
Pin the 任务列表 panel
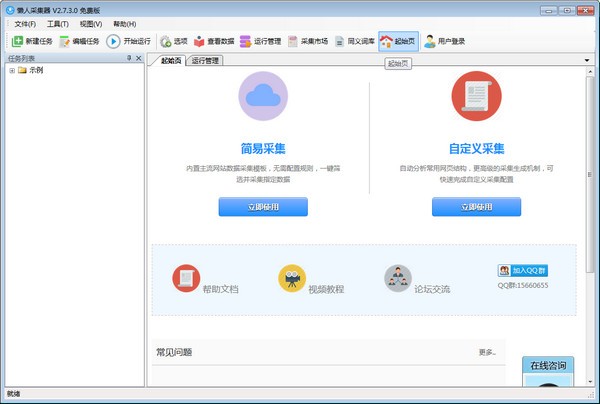(x=129, y=58)
